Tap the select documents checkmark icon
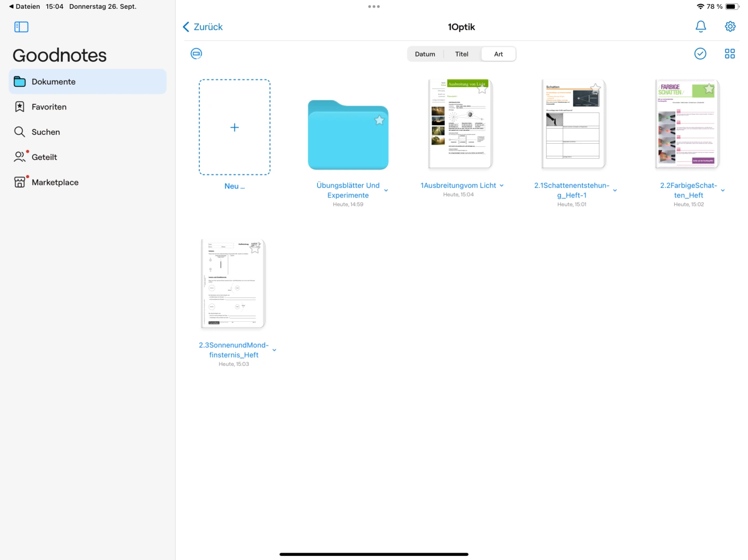The width and height of the screenshot is (748, 560). [x=700, y=53]
